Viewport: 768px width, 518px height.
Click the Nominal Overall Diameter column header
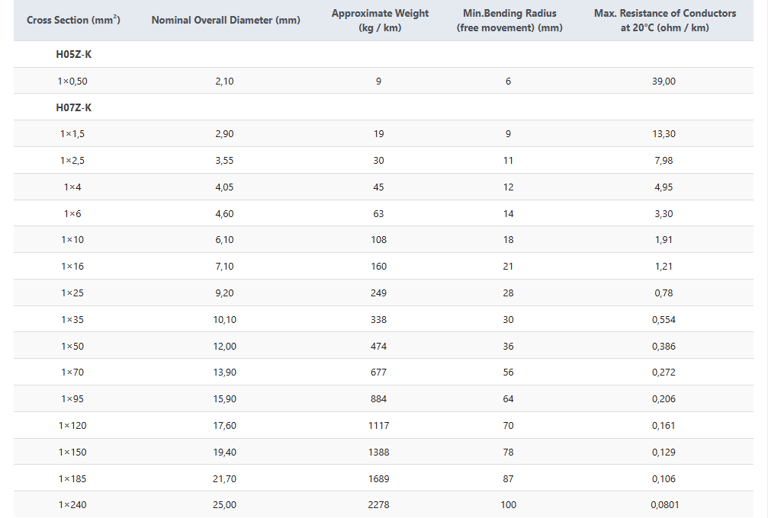coord(225,20)
